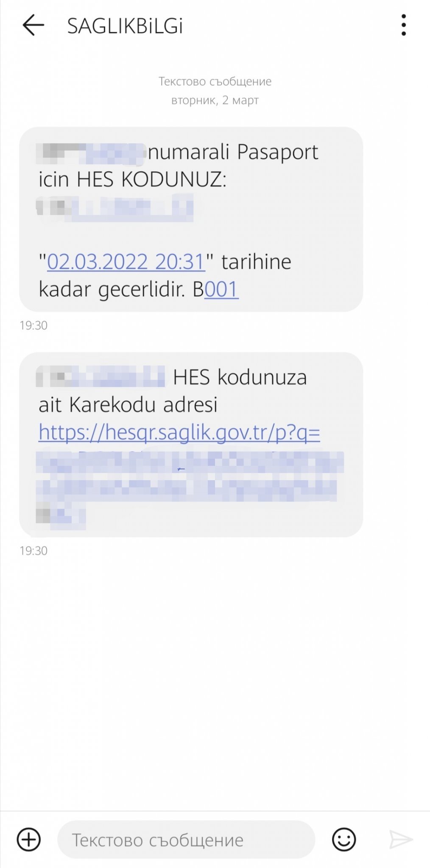
Task: Select the Karekodu adresi message bubble
Action: coord(191,445)
